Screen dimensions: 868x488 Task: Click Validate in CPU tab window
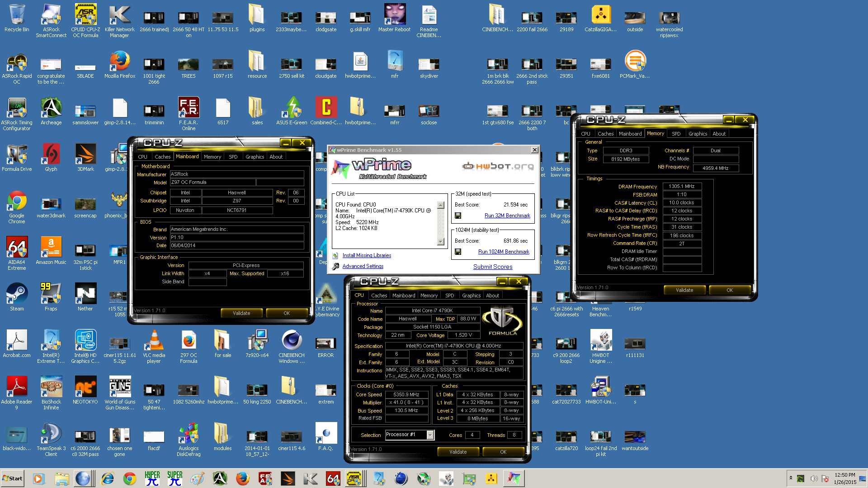[x=458, y=452]
